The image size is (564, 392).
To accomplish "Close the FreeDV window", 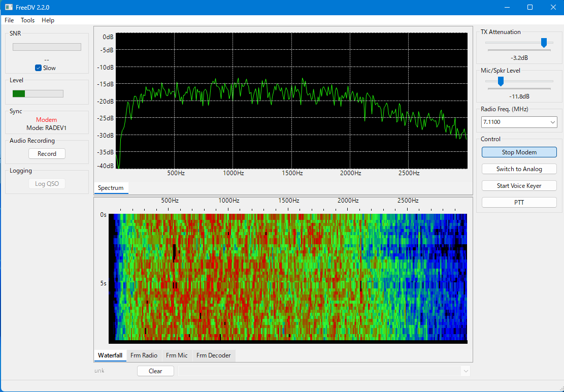I will (x=553, y=7).
